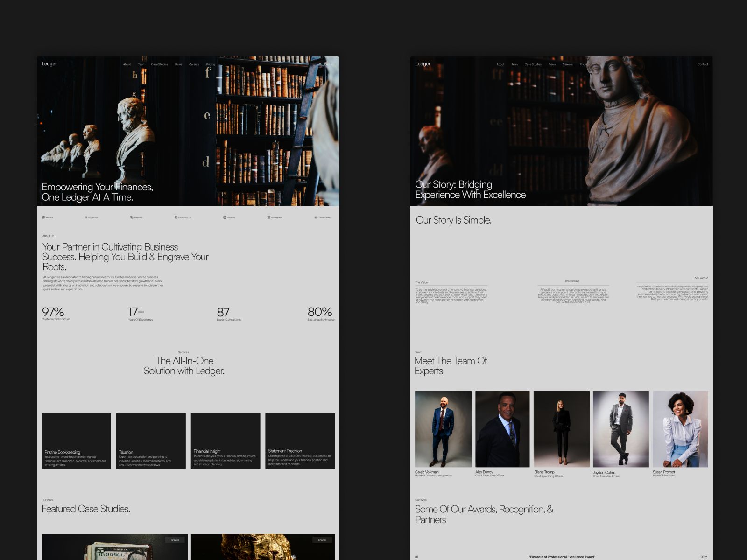Image resolution: width=747 pixels, height=560 pixels.
Task: Click the Ledger logo on the Our Story page
Action: pos(423,64)
